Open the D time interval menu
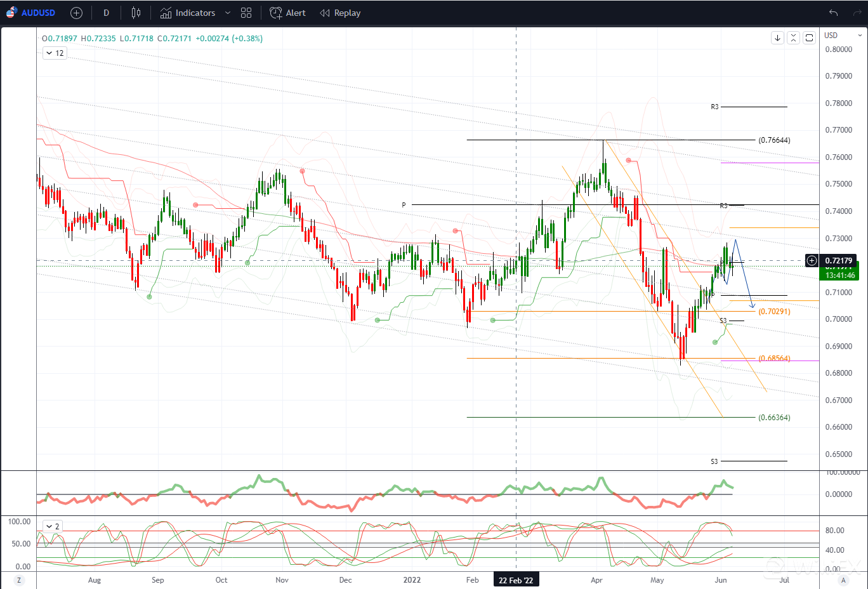The width and height of the screenshot is (868, 589). (x=106, y=13)
